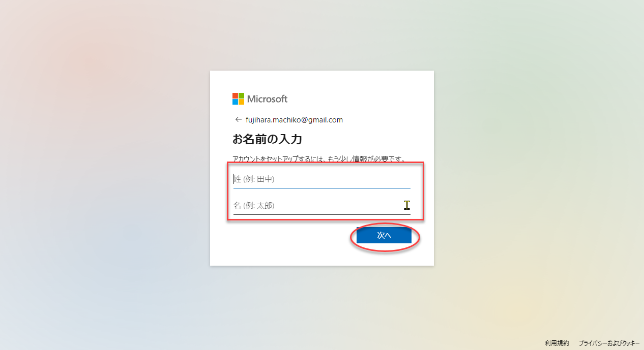The height and width of the screenshot is (350, 644).
Task: Click empty white space inside the sign-up card
Action: click(285, 244)
